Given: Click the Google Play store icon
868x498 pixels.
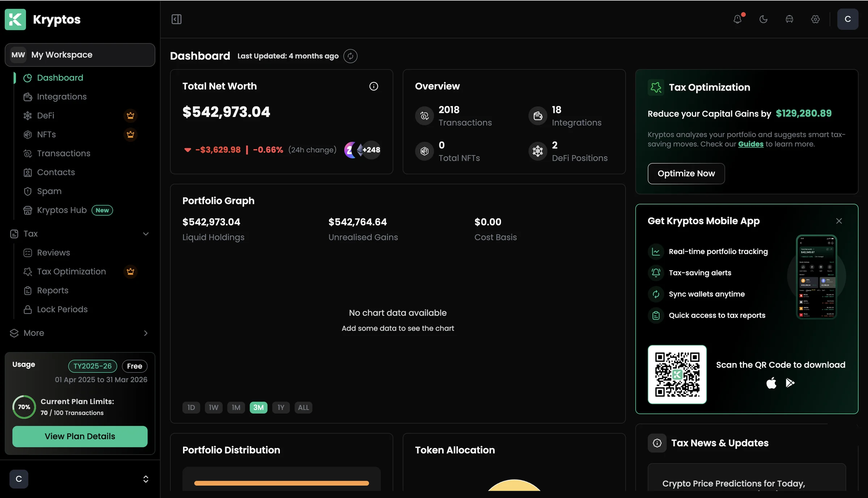Looking at the screenshot, I should pos(790,383).
